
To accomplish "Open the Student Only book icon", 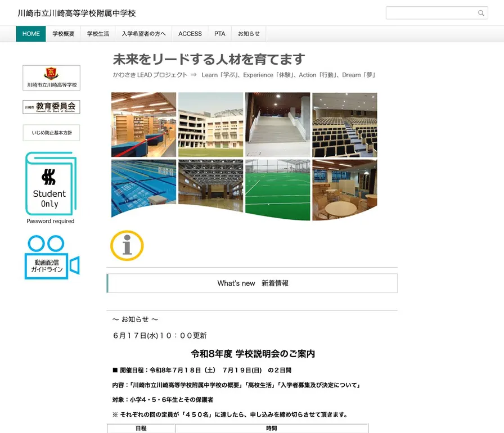I will [51, 184].
